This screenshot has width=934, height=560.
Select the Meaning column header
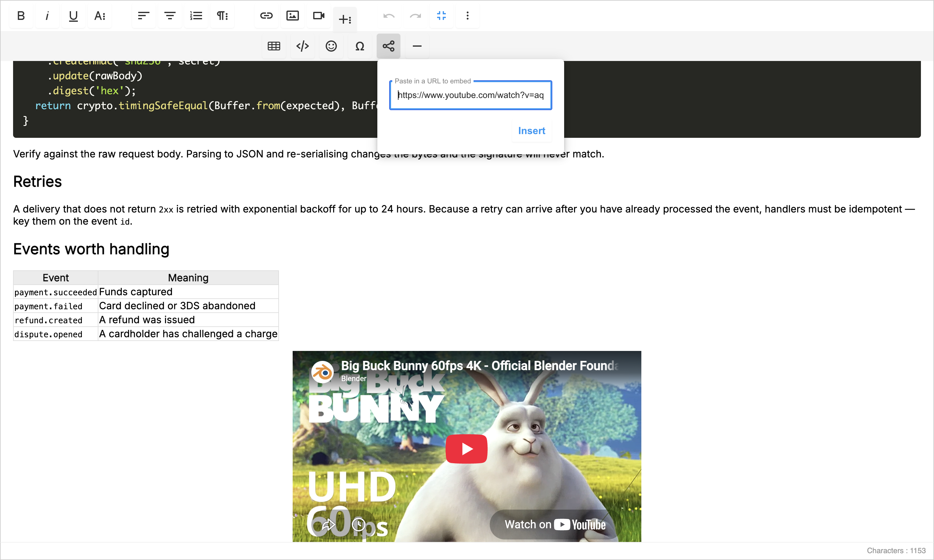point(188,278)
